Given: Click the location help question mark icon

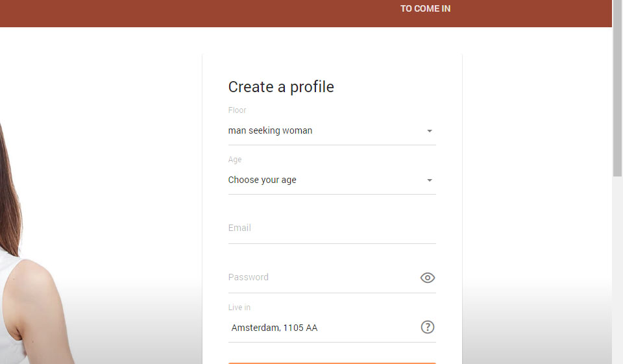Looking at the screenshot, I should pos(427,327).
